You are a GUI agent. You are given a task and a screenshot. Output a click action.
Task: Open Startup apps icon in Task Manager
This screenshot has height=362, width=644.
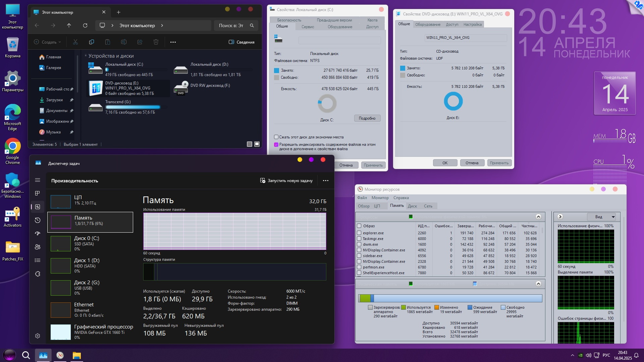(x=38, y=234)
